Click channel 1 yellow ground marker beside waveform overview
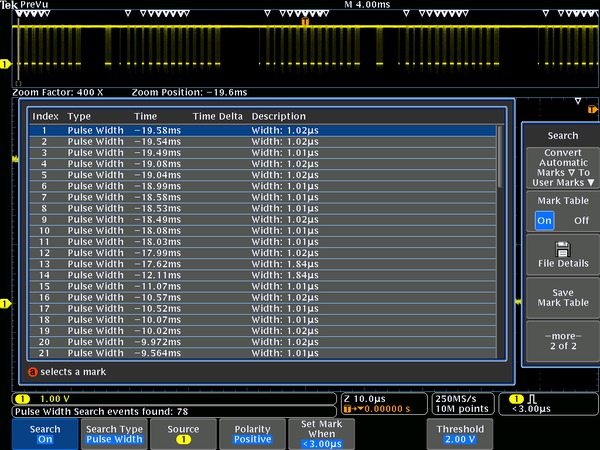The width and height of the screenshot is (600, 450). pos(6,64)
